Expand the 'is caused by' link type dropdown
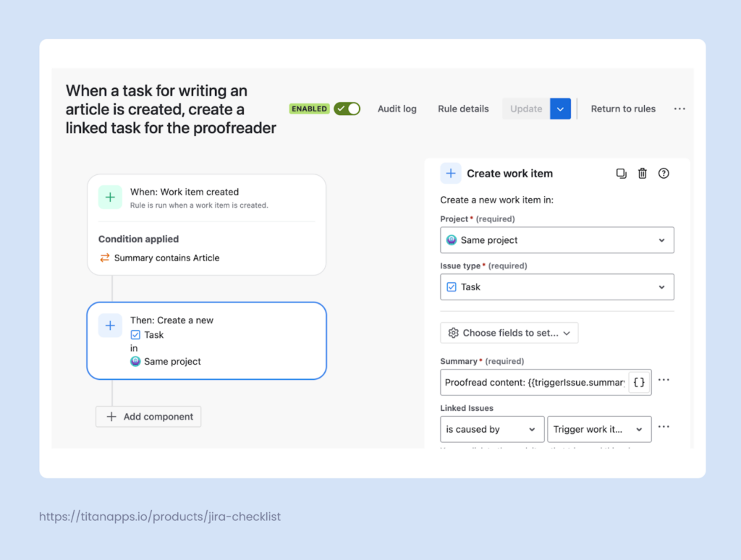This screenshot has height=560, width=741. pyautogui.click(x=492, y=429)
